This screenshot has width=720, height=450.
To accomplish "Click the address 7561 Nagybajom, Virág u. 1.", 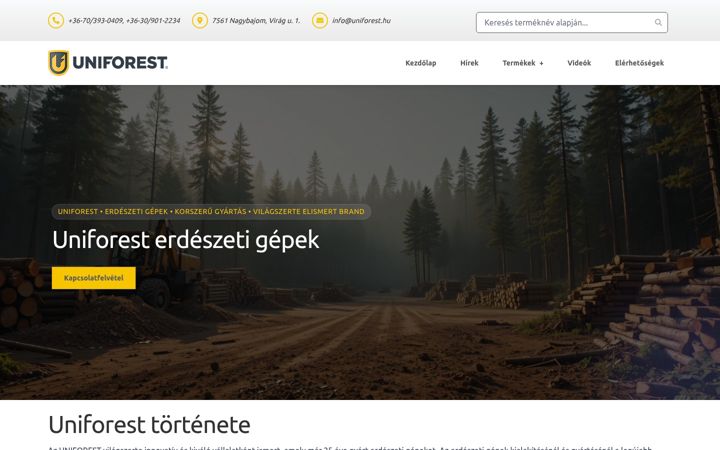I will pyautogui.click(x=256, y=21).
